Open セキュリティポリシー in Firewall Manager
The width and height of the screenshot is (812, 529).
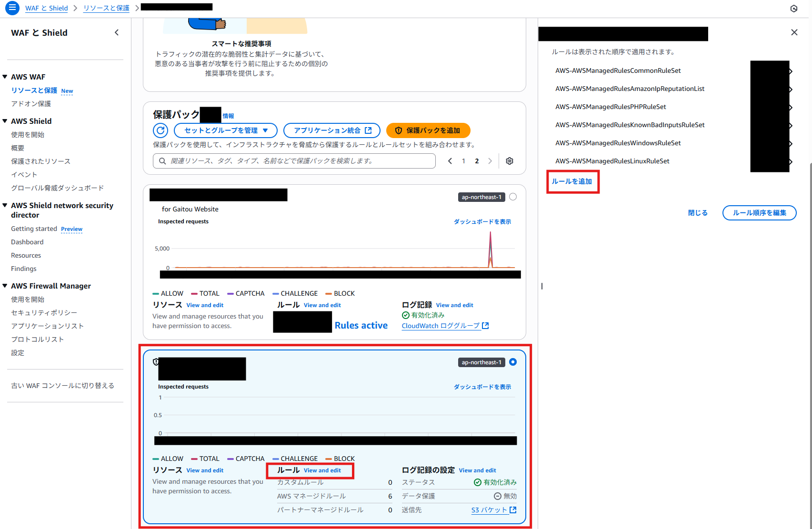[44, 313]
